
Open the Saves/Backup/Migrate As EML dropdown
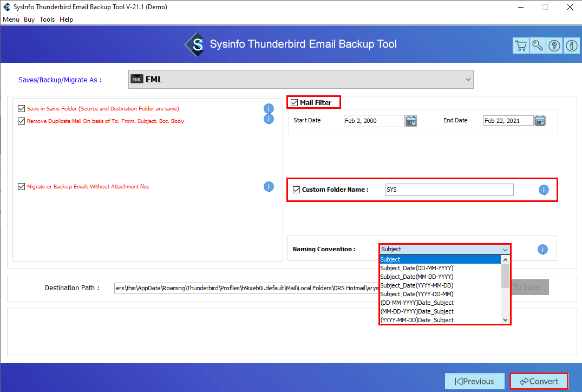300,80
